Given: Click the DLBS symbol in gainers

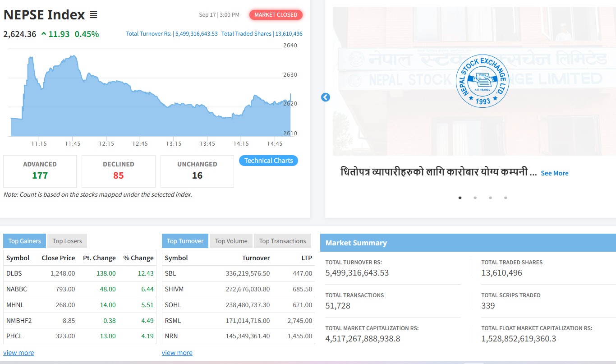Looking at the screenshot, I should coord(14,273).
